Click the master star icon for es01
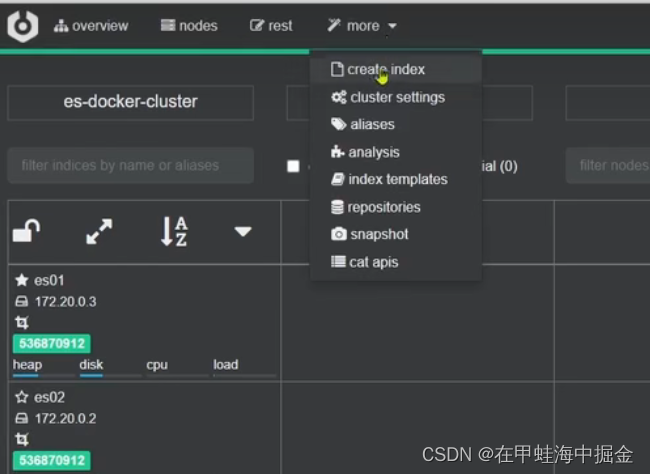The height and width of the screenshot is (474, 650). click(x=22, y=280)
